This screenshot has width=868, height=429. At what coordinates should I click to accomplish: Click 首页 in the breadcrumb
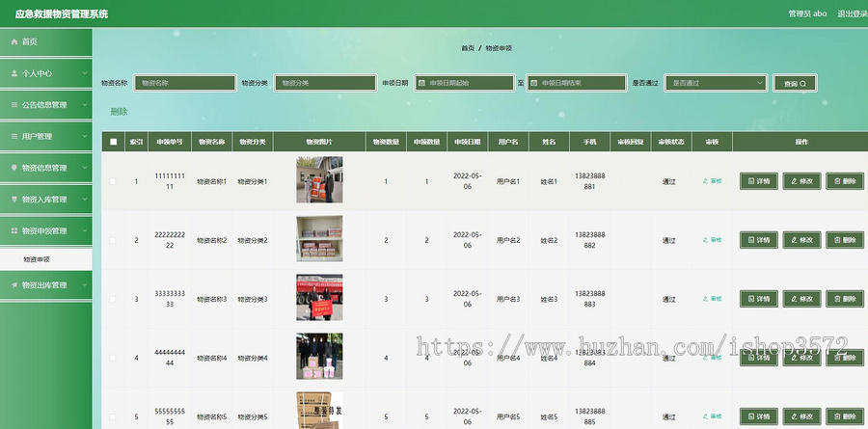coord(468,48)
